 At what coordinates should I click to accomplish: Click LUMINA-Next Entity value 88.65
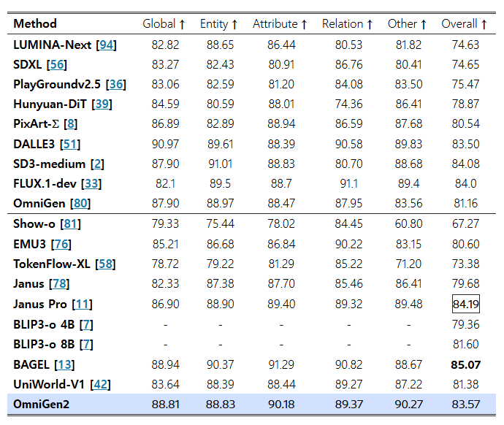point(220,45)
